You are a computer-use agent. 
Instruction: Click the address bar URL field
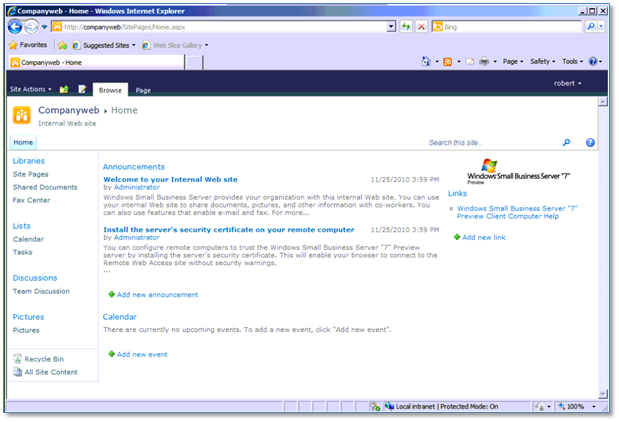click(219, 27)
